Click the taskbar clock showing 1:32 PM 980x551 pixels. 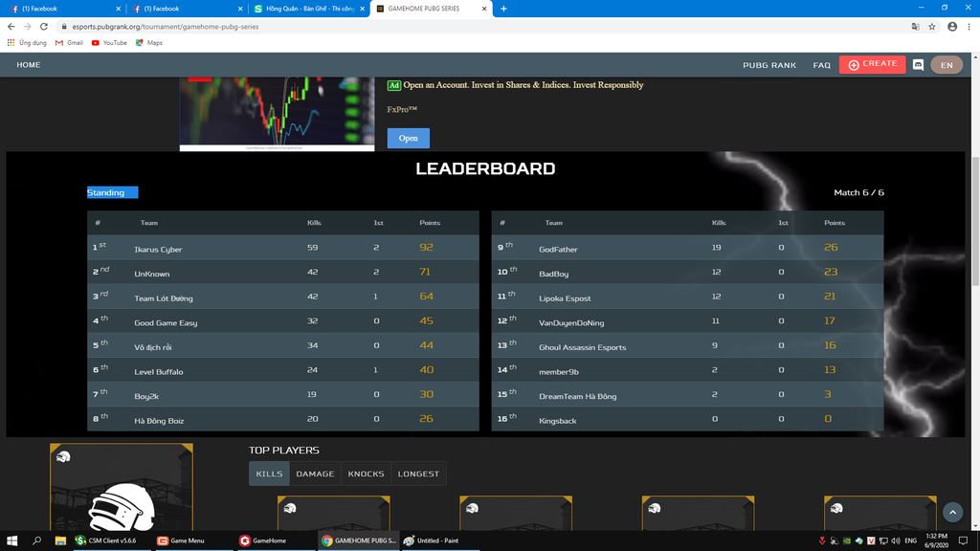(936, 540)
